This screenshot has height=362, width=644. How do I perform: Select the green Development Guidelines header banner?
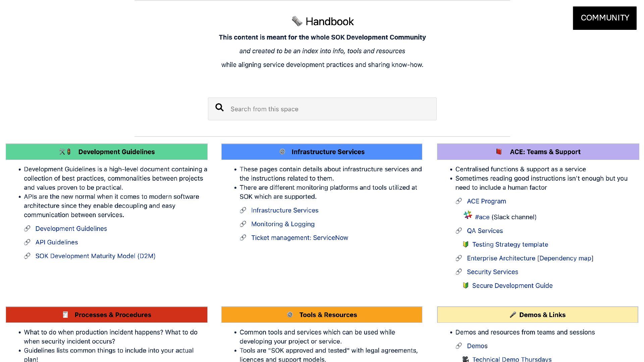[x=107, y=152]
